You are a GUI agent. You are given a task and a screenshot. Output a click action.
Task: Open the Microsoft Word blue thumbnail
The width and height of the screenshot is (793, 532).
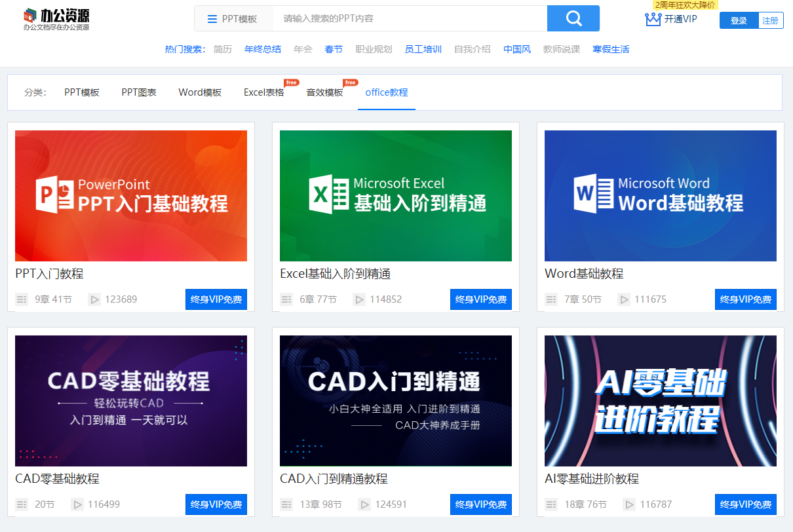661,196
